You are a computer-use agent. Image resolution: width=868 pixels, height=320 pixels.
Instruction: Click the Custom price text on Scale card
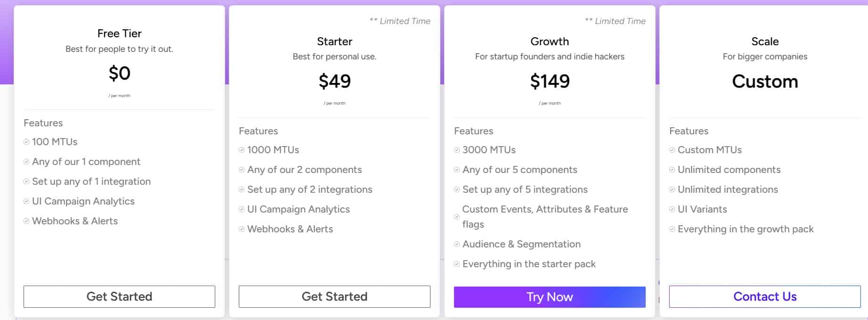click(x=764, y=81)
